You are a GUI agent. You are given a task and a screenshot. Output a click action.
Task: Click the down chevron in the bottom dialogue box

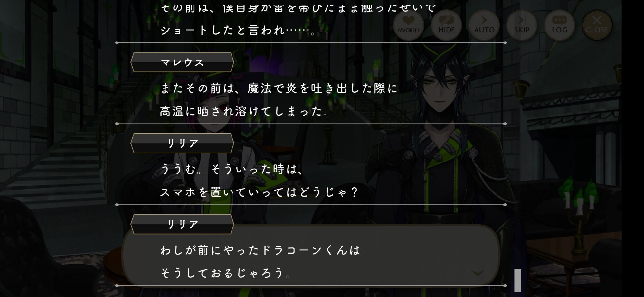(x=478, y=273)
